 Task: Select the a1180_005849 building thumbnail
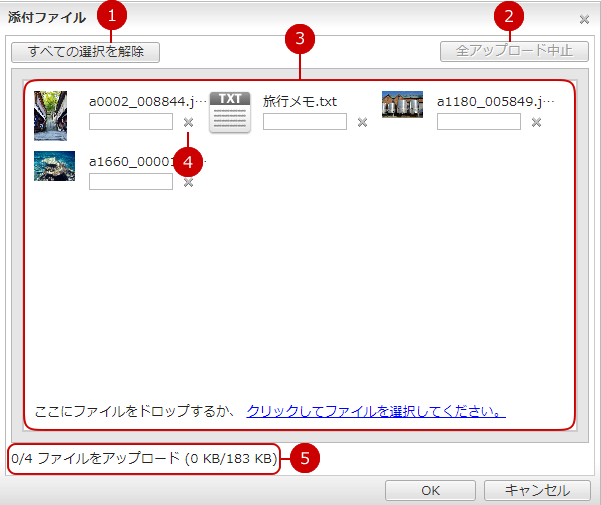click(402, 105)
